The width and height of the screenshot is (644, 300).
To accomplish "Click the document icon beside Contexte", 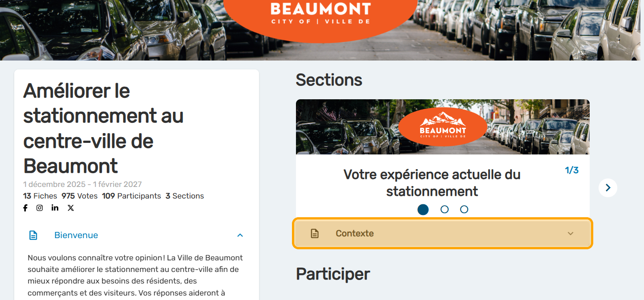I will 315,233.
